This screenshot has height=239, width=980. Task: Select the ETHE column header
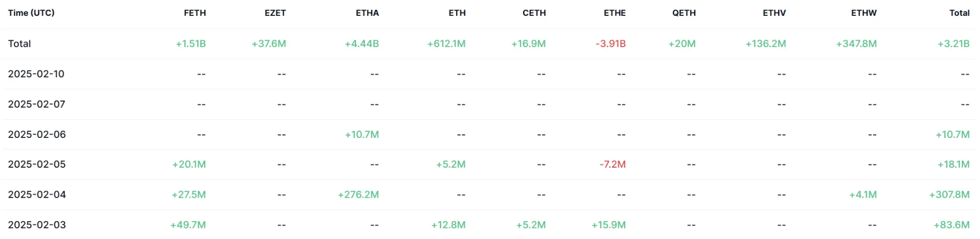coord(614,13)
